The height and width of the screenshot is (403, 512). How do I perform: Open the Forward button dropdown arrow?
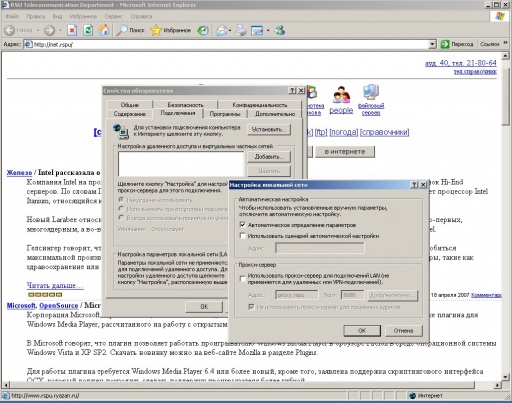tap(60, 30)
